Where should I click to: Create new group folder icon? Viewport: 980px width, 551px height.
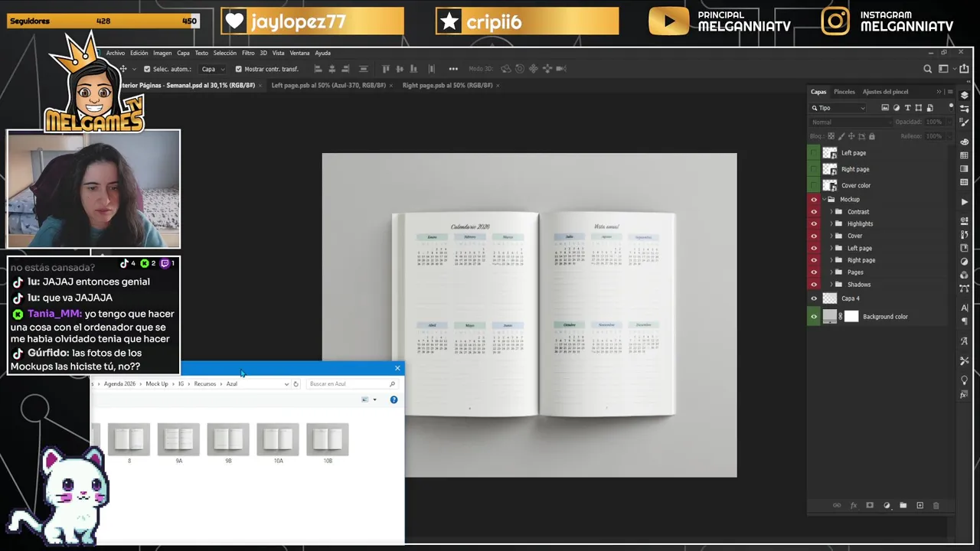(x=903, y=506)
